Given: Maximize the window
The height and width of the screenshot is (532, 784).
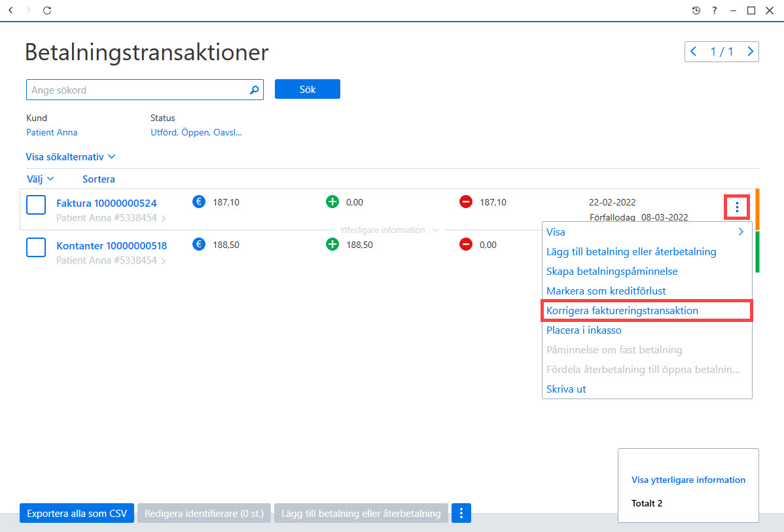Looking at the screenshot, I should pos(751,10).
